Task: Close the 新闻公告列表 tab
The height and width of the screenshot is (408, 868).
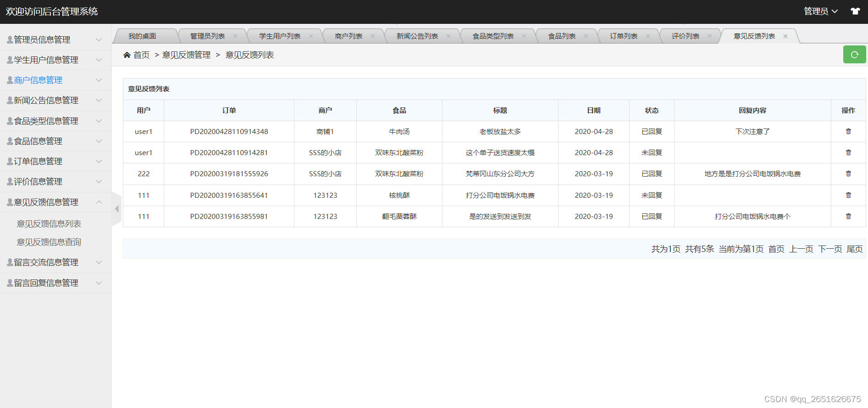Action: 448,36
